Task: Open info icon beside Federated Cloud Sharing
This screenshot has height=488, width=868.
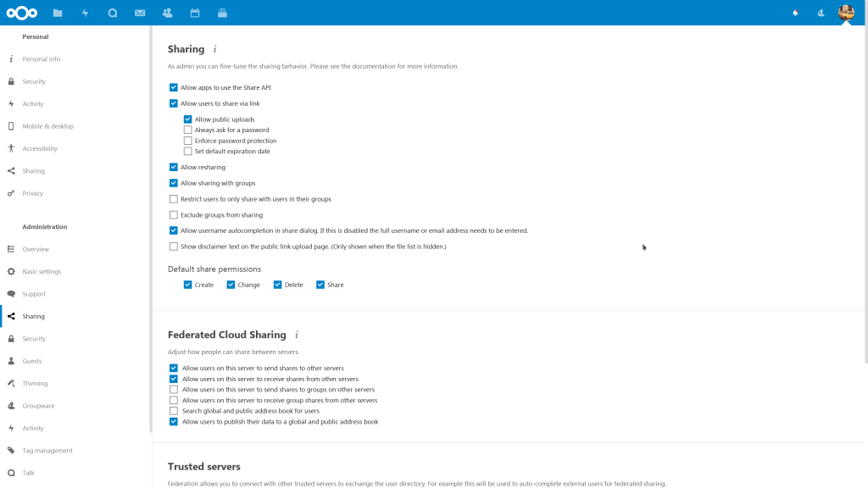Action: (x=297, y=335)
